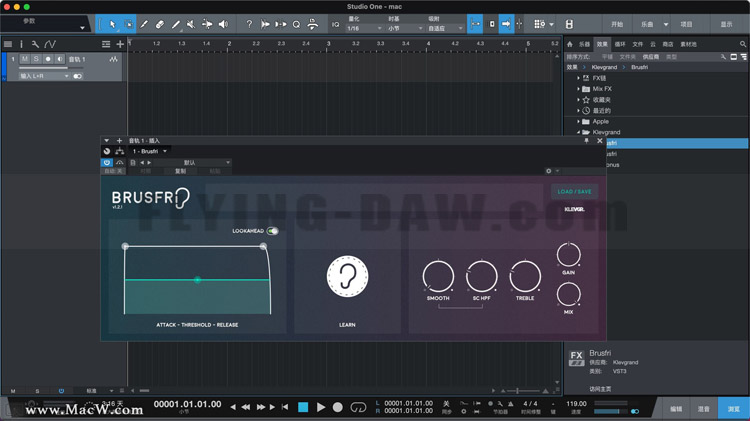Viewport: 750px width, 421px height.
Task: Adjust the TREBLE knob
Action: pos(525,277)
